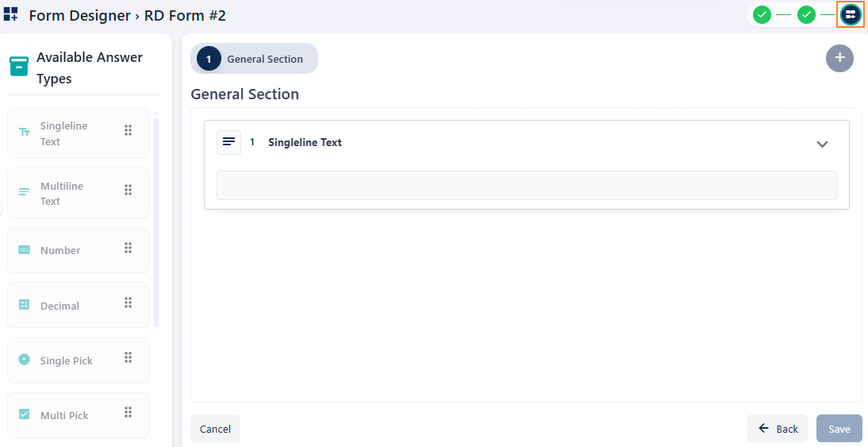Viewport: 868px width, 447px height.
Task: Select the Single Pick answer type
Action: (x=67, y=360)
